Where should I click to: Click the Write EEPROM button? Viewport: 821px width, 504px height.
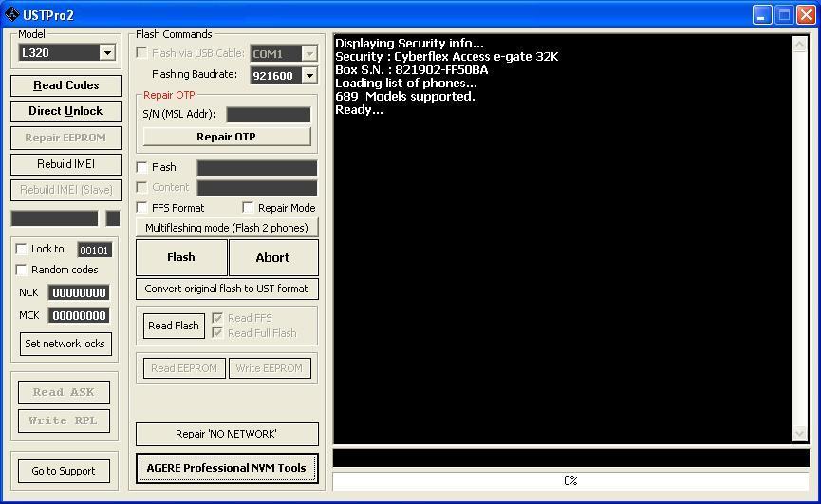click(x=270, y=368)
